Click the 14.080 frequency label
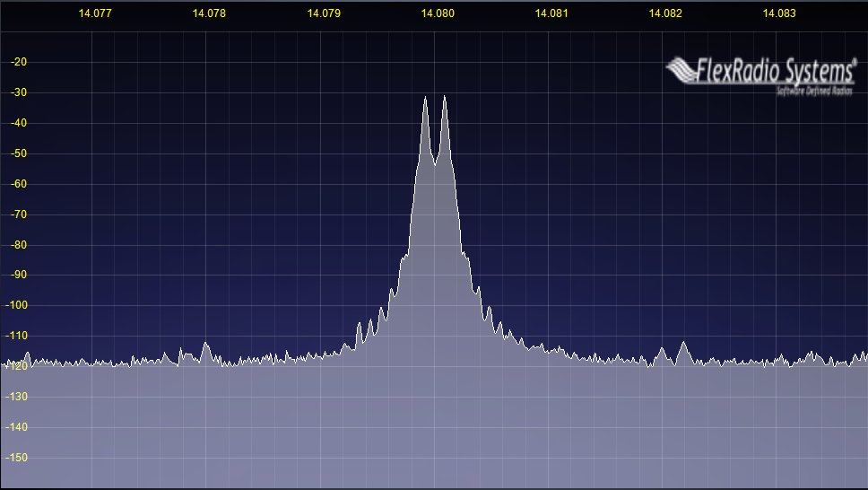The width and height of the screenshot is (868, 490). 438,13
